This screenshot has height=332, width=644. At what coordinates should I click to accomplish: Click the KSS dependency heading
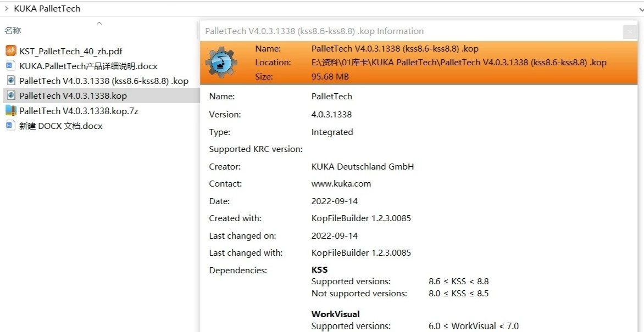pyautogui.click(x=319, y=269)
